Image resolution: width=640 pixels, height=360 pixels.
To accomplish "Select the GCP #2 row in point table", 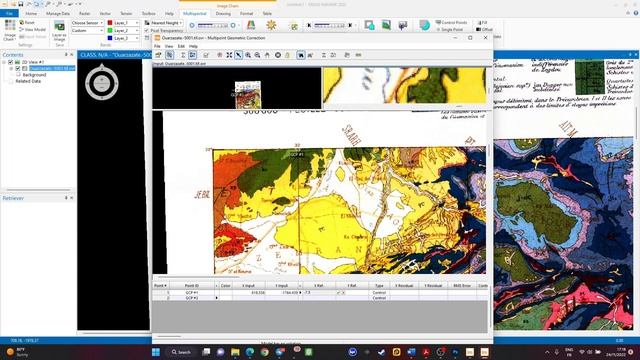I will pos(320,298).
